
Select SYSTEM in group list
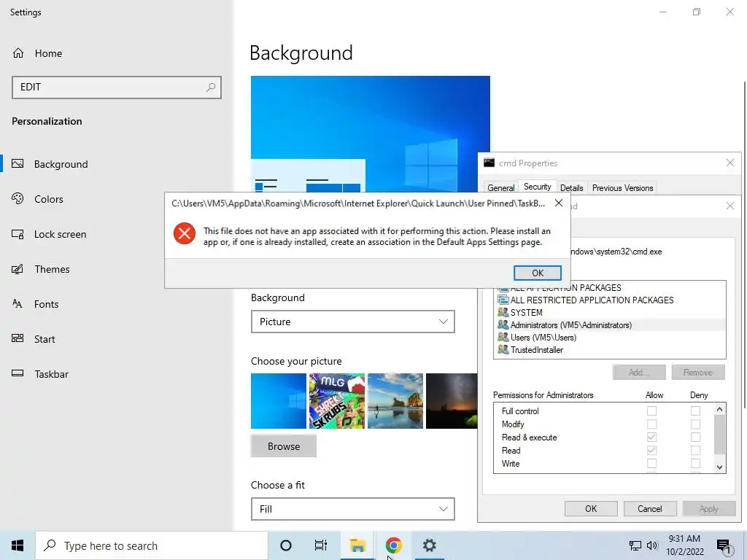click(610, 312)
